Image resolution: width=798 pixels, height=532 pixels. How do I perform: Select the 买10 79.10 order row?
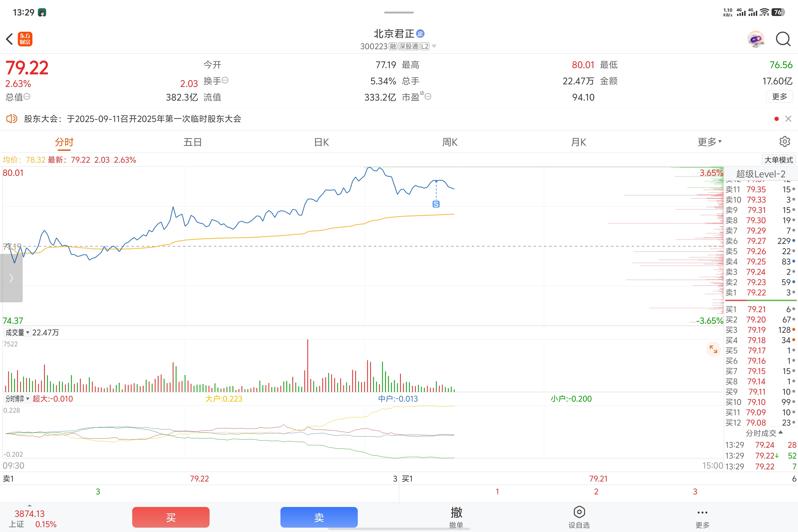pos(760,402)
